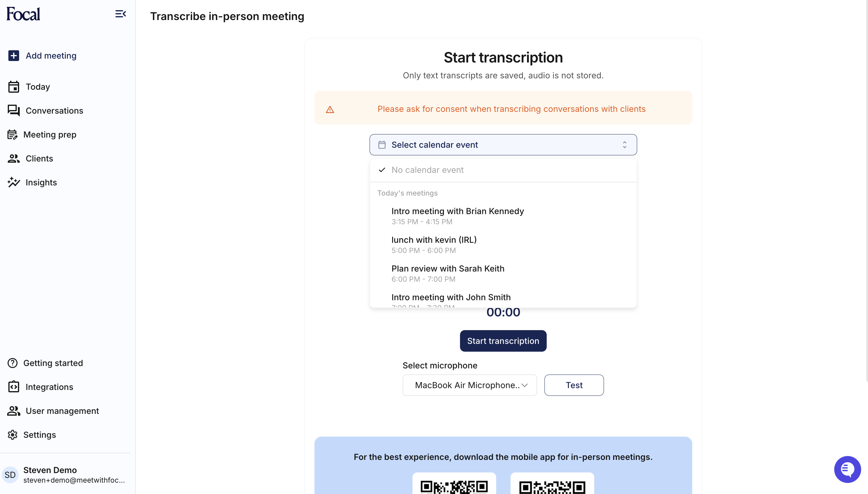Open the Integrations icon in sidebar
The height and width of the screenshot is (494, 868).
click(13, 387)
